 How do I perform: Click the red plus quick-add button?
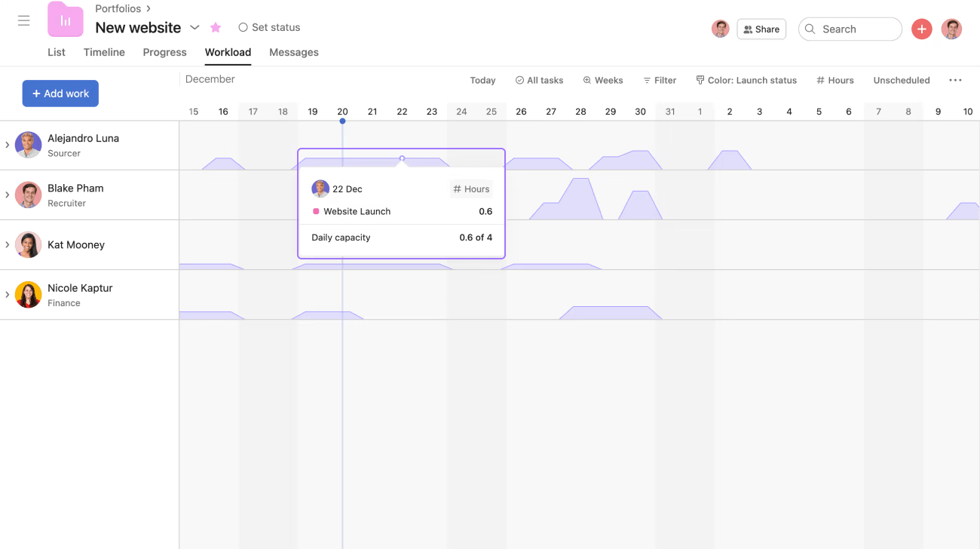pyautogui.click(x=921, y=29)
